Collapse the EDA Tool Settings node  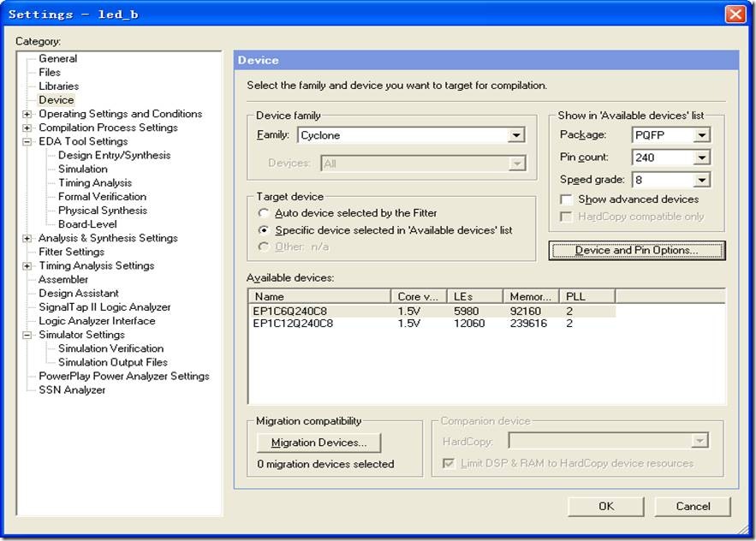coord(27,141)
